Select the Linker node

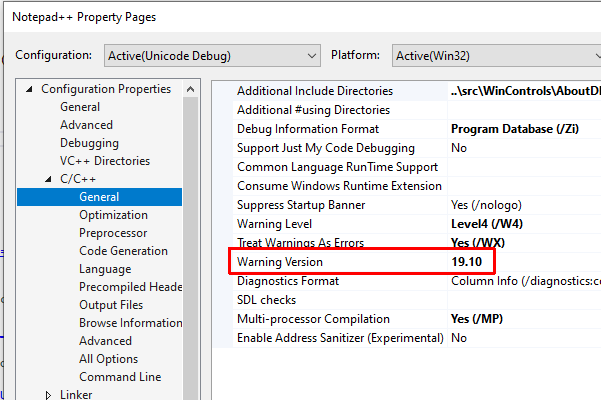click(x=76, y=395)
